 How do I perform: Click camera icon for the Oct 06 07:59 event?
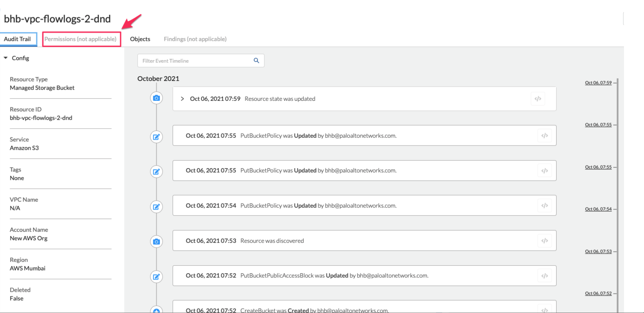156,98
